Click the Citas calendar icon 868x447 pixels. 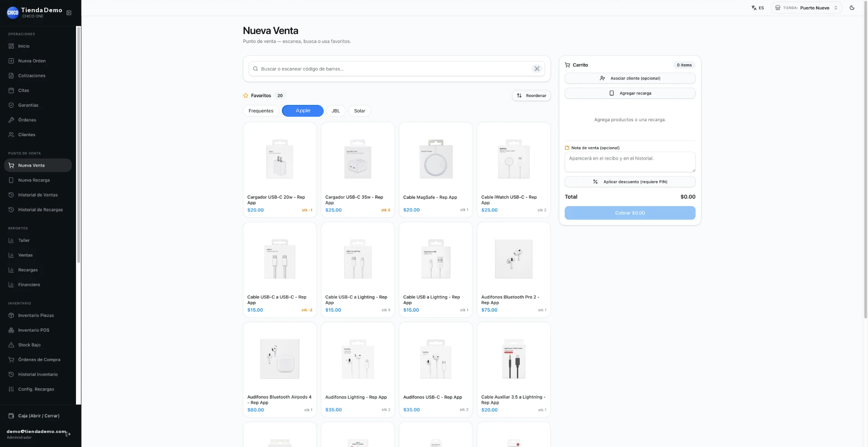pyautogui.click(x=11, y=90)
